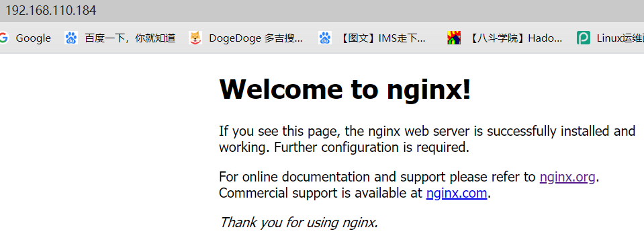Open the Linux运维 bookmark

point(610,38)
